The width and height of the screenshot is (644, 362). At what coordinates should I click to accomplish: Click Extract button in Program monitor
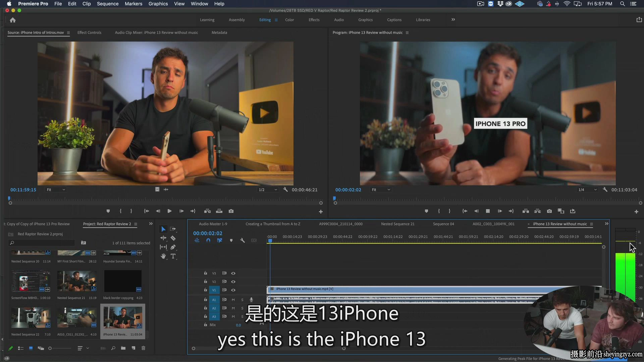tap(538, 211)
